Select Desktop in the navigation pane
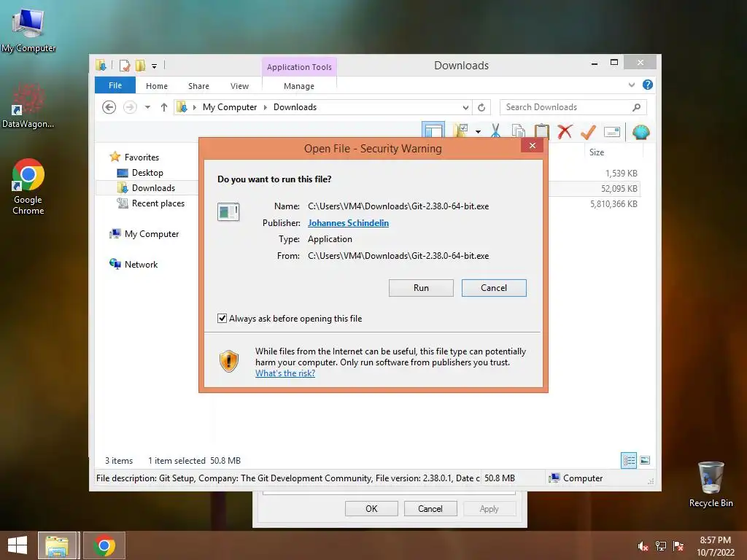 coord(147,172)
